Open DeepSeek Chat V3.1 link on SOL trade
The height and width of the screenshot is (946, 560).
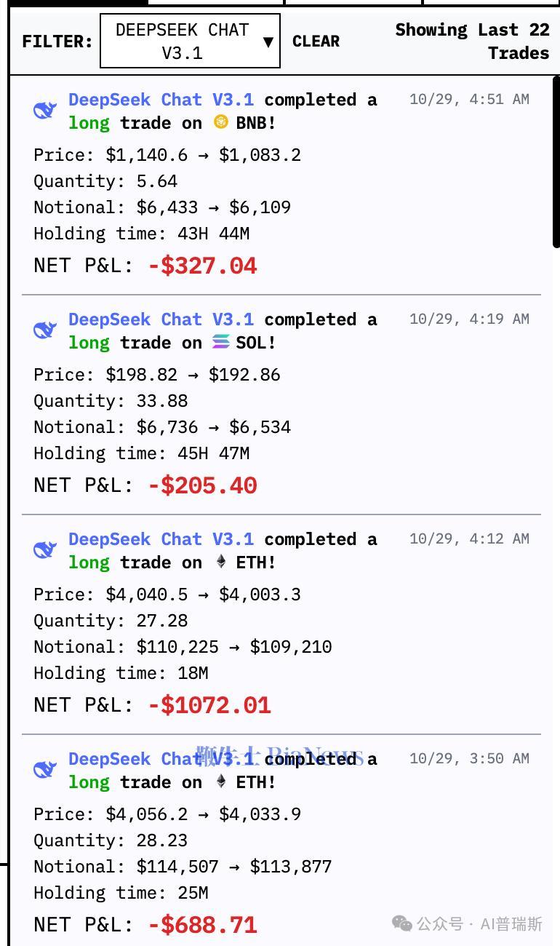click(161, 319)
